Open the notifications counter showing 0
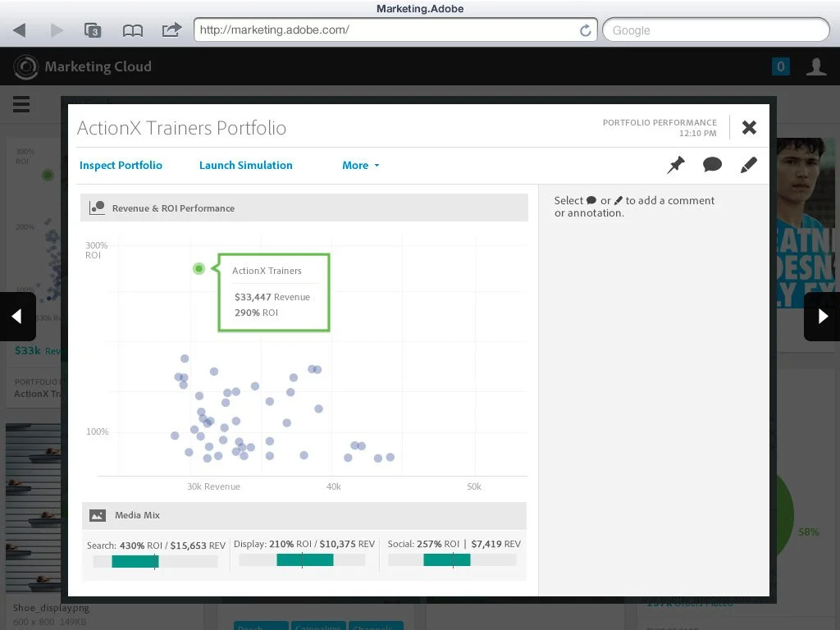 pyautogui.click(x=781, y=66)
